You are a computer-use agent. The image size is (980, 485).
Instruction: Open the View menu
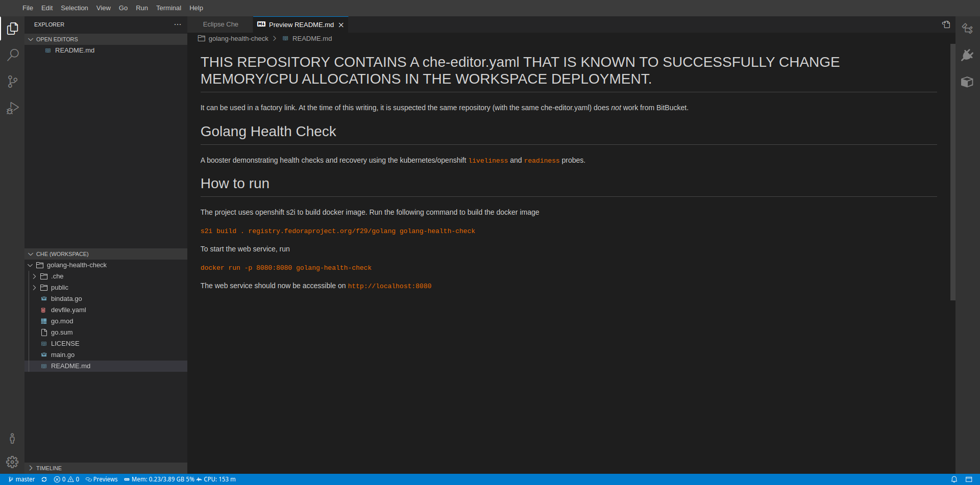click(104, 8)
